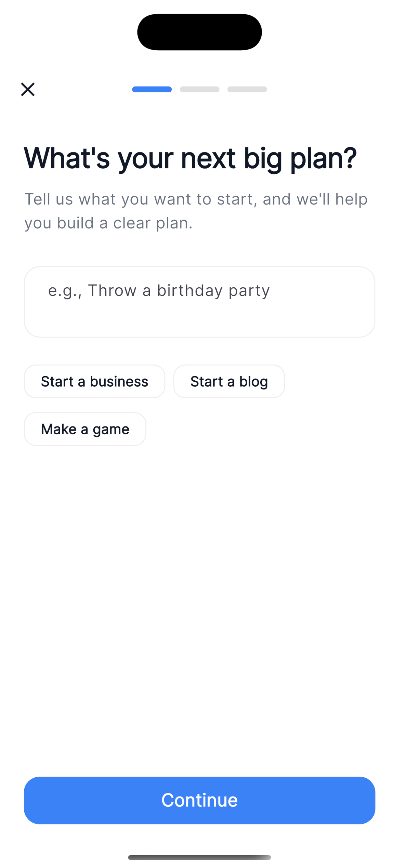
Task: Tap the "Tell us what you want" subtitle
Action: [195, 211]
